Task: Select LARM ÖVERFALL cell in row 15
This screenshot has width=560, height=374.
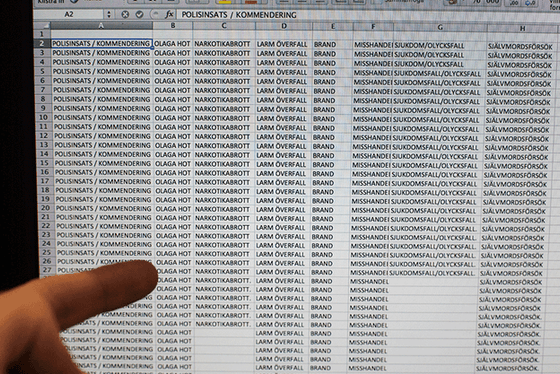Action: pos(282,164)
